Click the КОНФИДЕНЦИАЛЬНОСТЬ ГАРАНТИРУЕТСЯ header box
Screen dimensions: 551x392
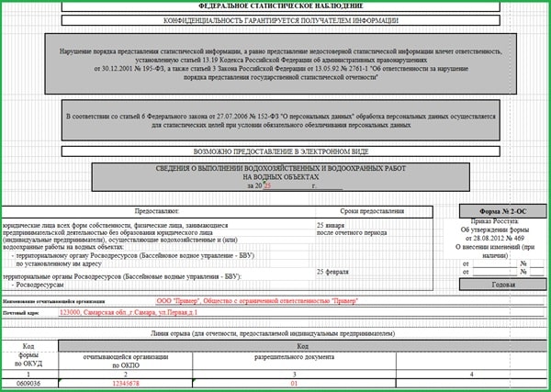[268, 19]
